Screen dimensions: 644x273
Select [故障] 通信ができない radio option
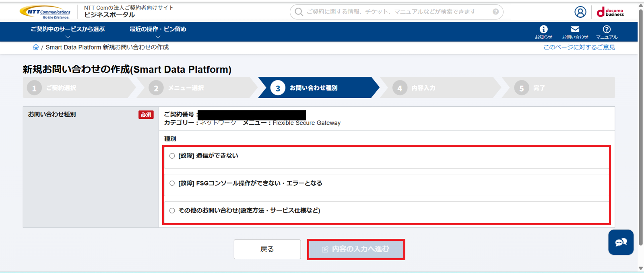click(x=172, y=156)
